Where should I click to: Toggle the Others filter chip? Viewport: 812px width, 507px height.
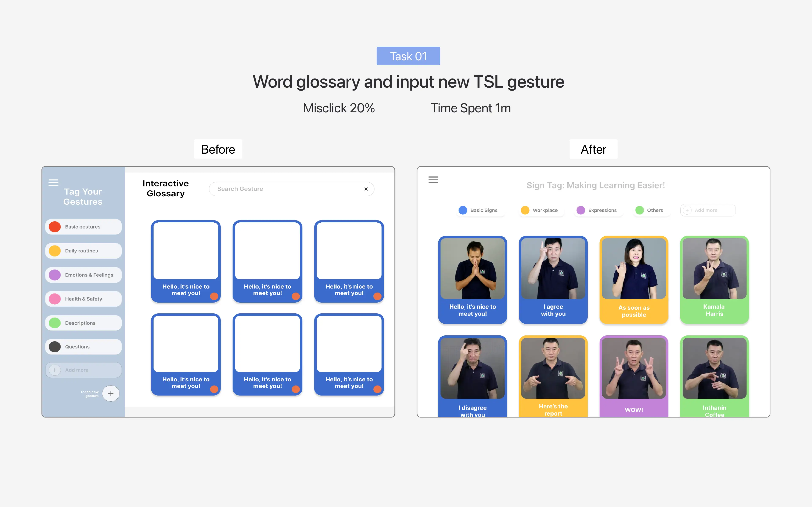[651, 210]
